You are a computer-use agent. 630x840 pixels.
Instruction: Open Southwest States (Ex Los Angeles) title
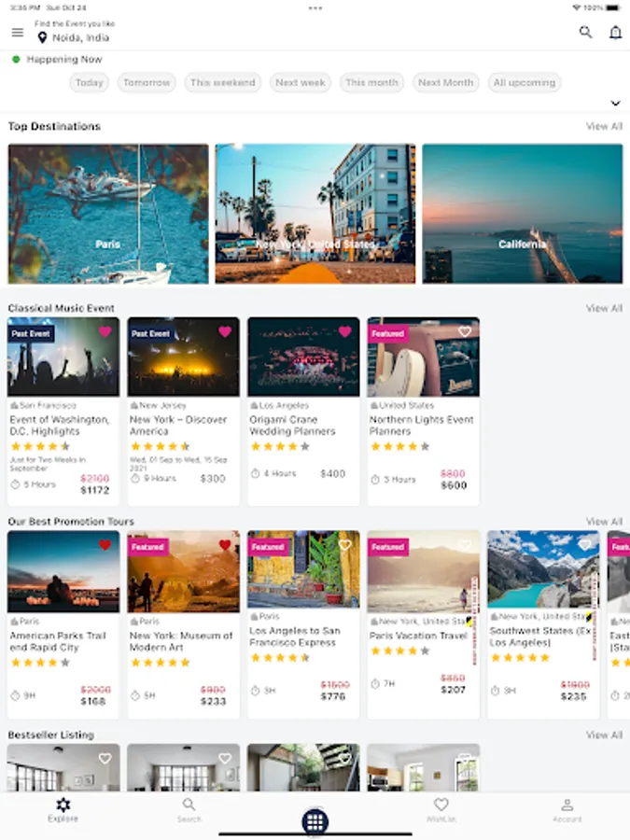[x=540, y=637]
